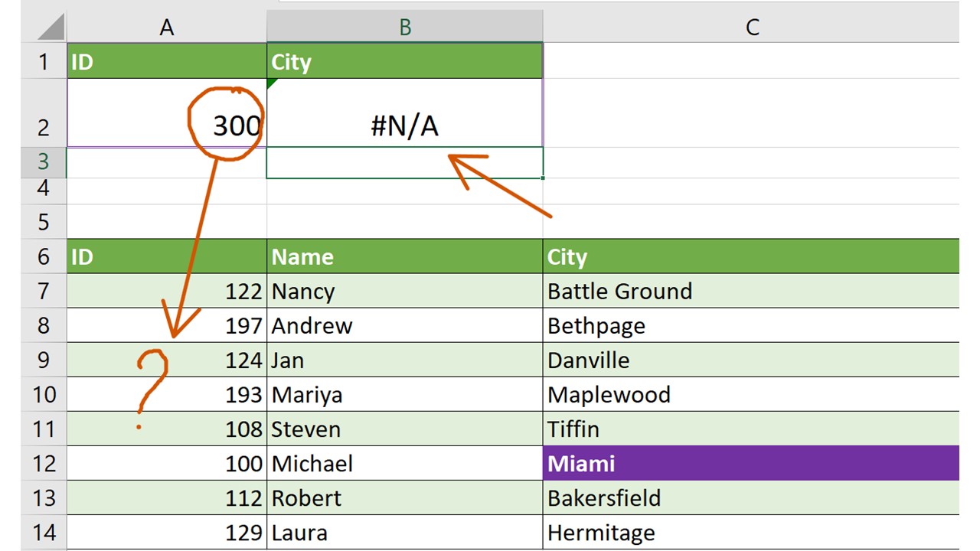Screen dimensions: 980x551
Task: Select row 12 header
Action: point(44,463)
